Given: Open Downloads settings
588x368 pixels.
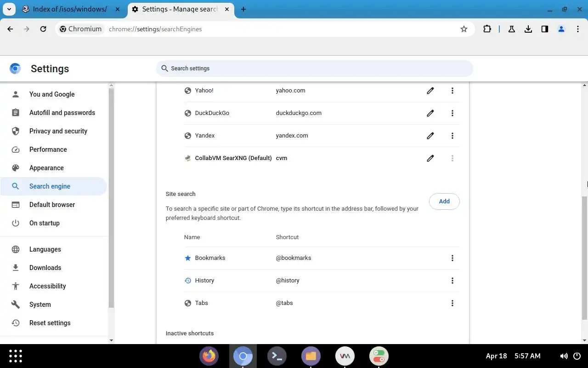Looking at the screenshot, I should [54, 268].
